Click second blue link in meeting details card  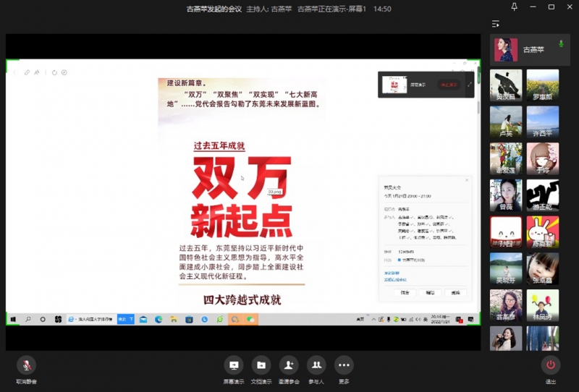[395, 280]
